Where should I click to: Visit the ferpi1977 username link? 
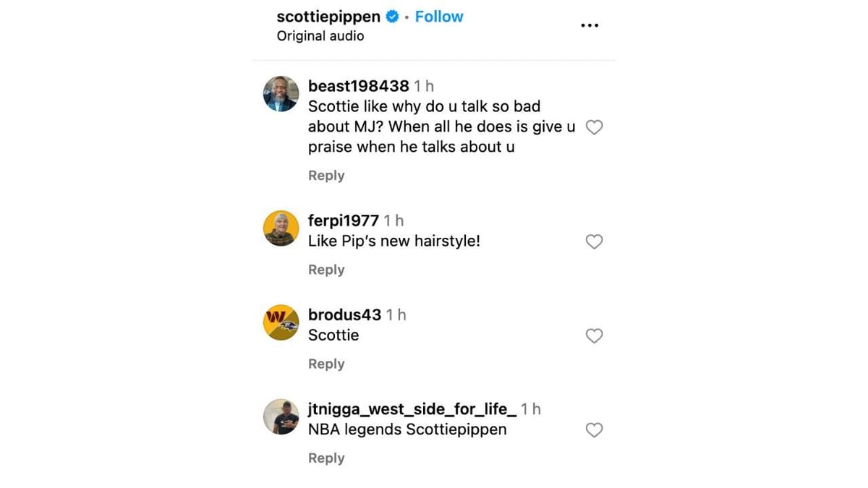344,221
